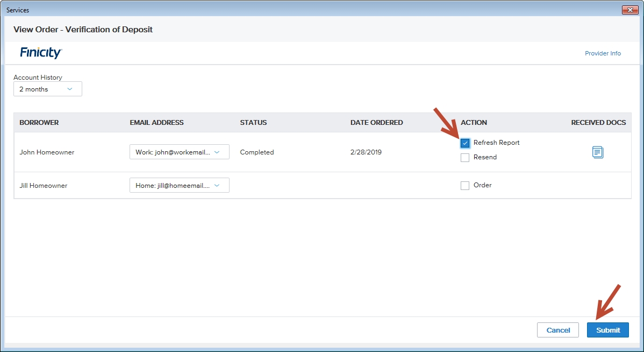Open Jill Homeowner's home email dropdown

pyautogui.click(x=179, y=186)
